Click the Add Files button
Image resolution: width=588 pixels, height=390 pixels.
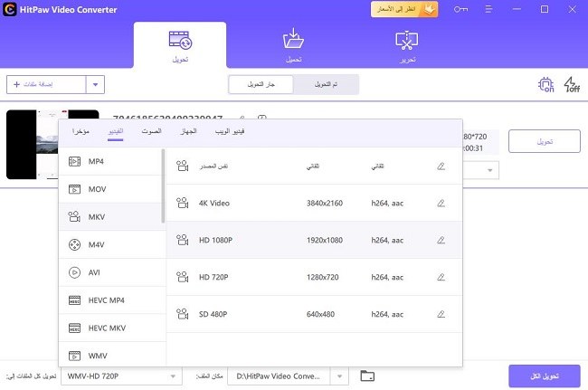click(46, 84)
